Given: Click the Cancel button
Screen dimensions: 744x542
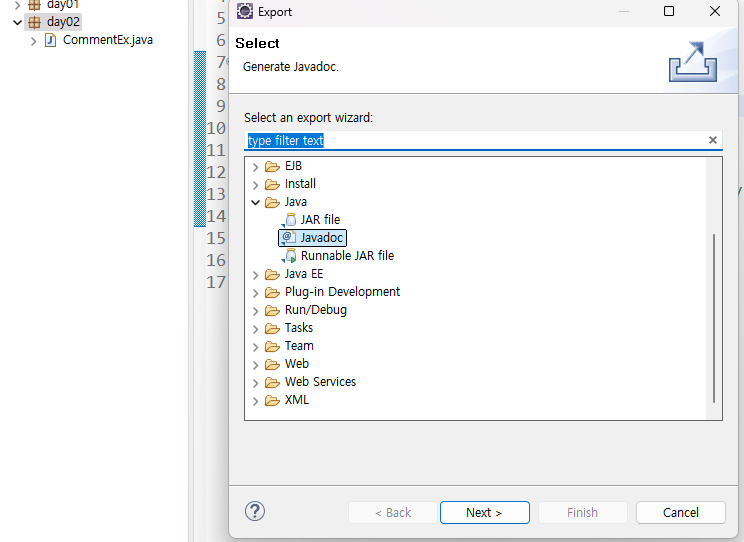Looking at the screenshot, I should pos(680,513).
